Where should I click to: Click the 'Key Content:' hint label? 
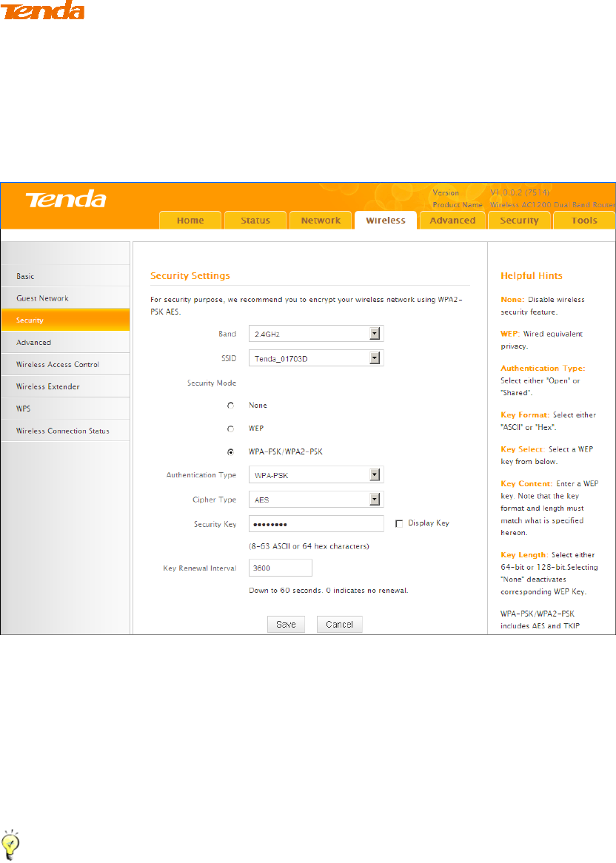click(x=526, y=483)
